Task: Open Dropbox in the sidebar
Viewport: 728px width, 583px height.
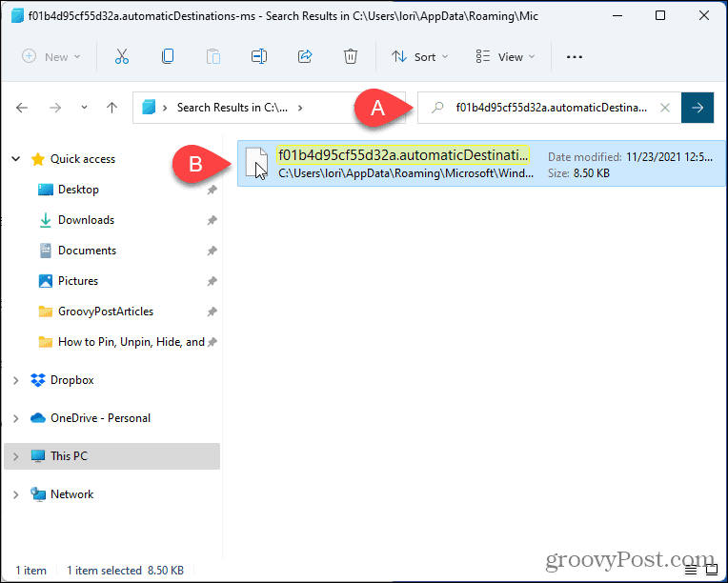Action: (72, 380)
